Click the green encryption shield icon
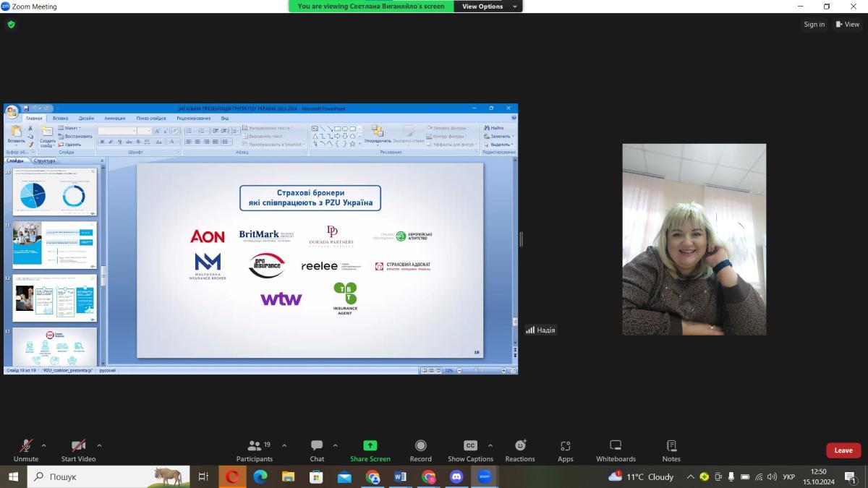Viewport: 868px width, 488px height. [11, 24]
